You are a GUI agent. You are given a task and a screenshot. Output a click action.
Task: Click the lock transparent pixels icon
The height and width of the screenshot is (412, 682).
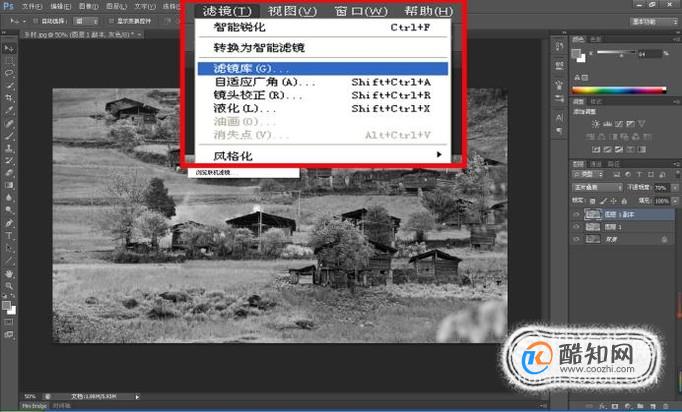[x=592, y=201]
